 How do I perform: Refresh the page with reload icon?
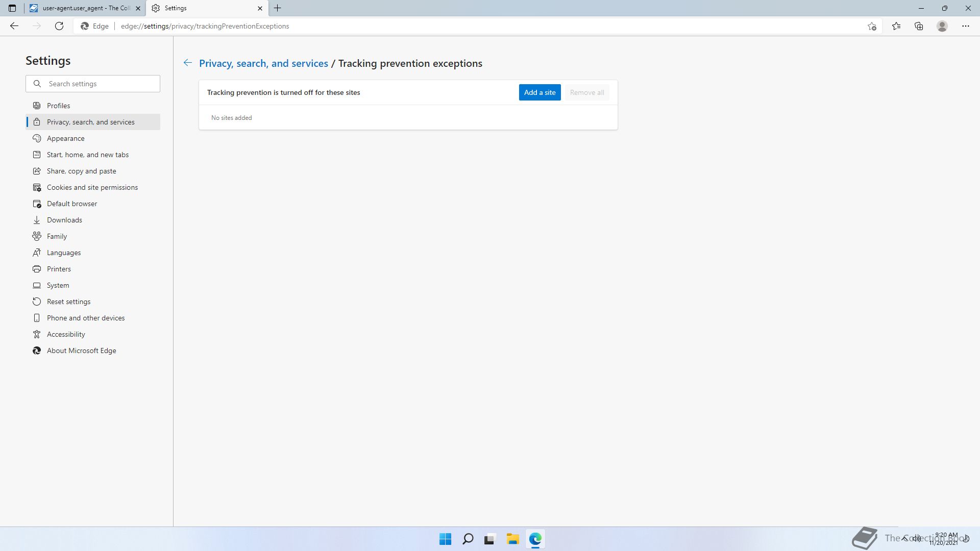pos(59,26)
